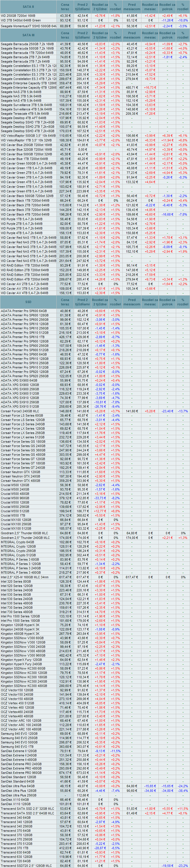Select current price 497,44 € for Enterprise Capacity 6TB
The width and height of the screenshot is (190, 868).
pos(65,87)
